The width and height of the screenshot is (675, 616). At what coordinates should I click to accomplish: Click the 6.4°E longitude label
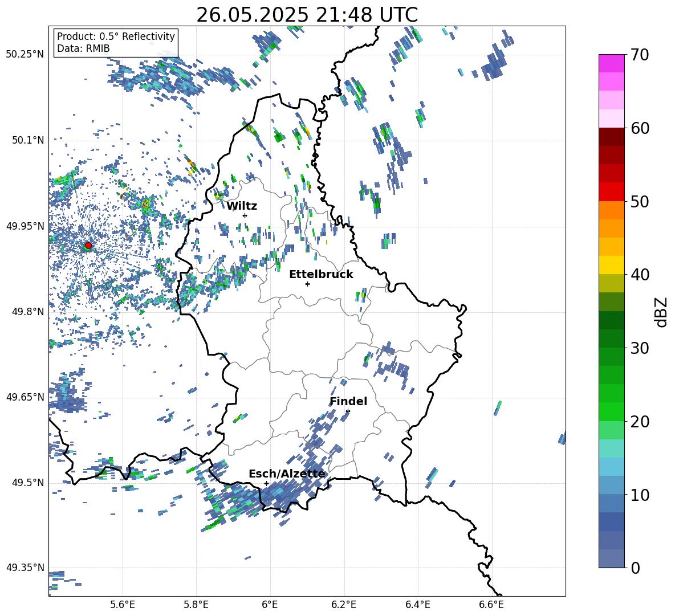[417, 605]
